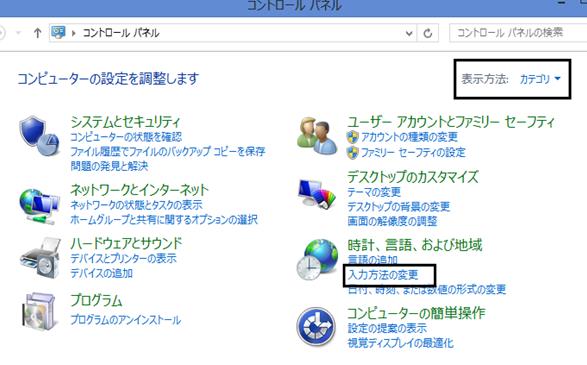
Task: Click the User Accounts people icon
Action: [317, 136]
